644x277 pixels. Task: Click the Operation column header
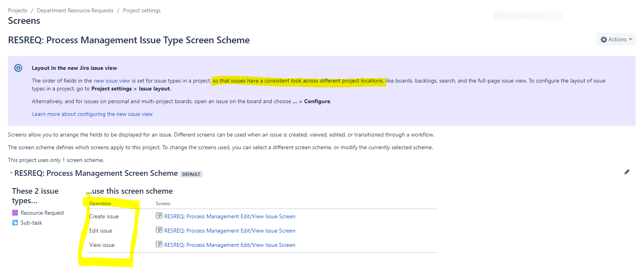point(100,204)
